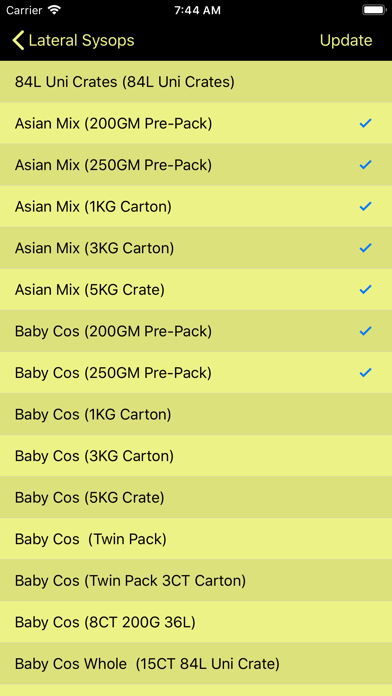This screenshot has height=696, width=392.
Task: Remove checkmark on Asian Mix (5KG Crate)
Action: (365, 289)
